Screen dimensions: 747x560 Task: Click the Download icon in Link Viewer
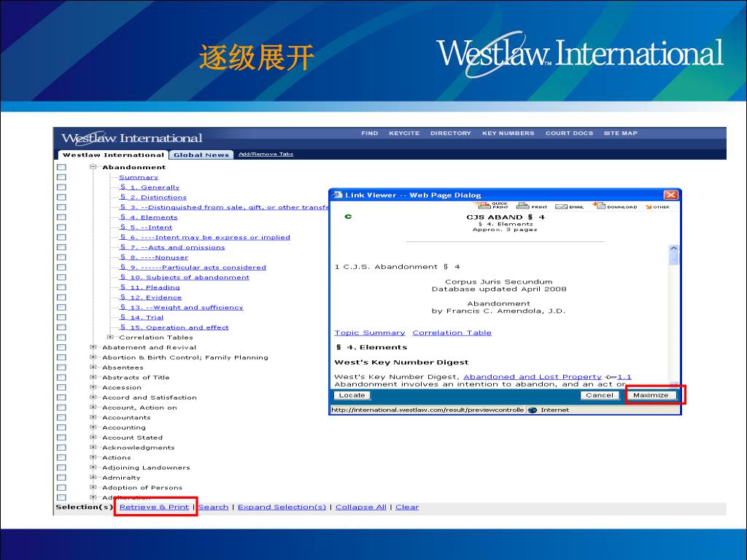point(599,205)
